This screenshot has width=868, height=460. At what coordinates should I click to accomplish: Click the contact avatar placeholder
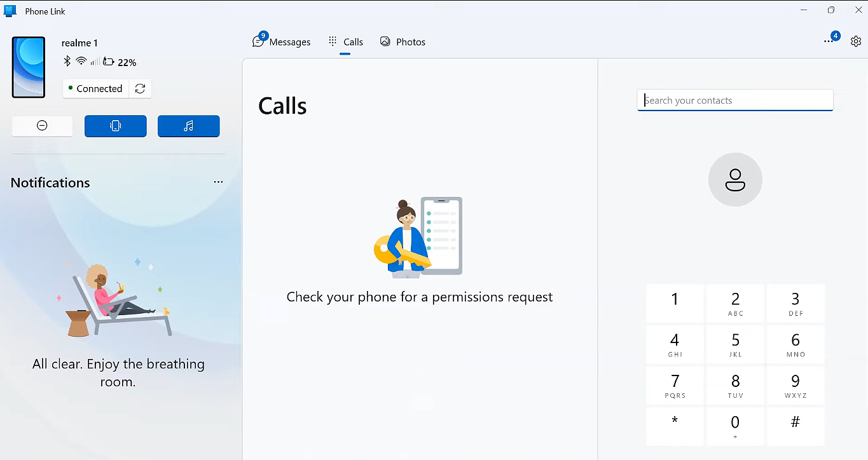pyautogui.click(x=735, y=180)
